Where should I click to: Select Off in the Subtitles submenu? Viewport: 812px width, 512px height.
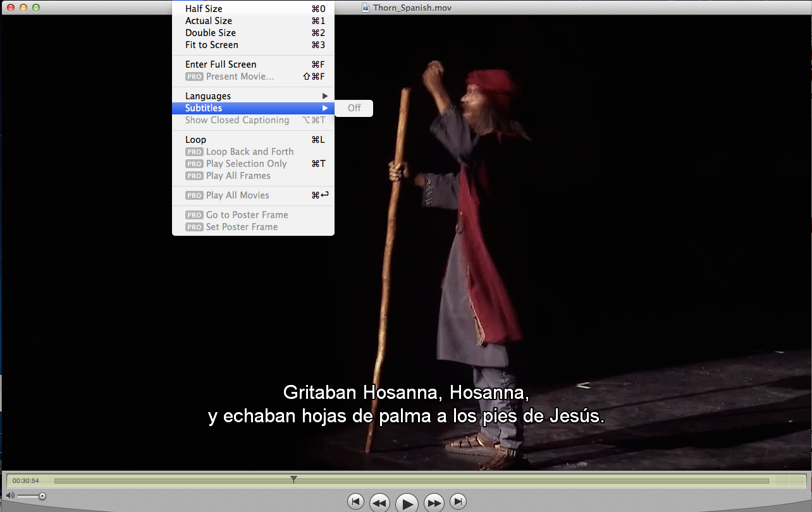coord(354,108)
